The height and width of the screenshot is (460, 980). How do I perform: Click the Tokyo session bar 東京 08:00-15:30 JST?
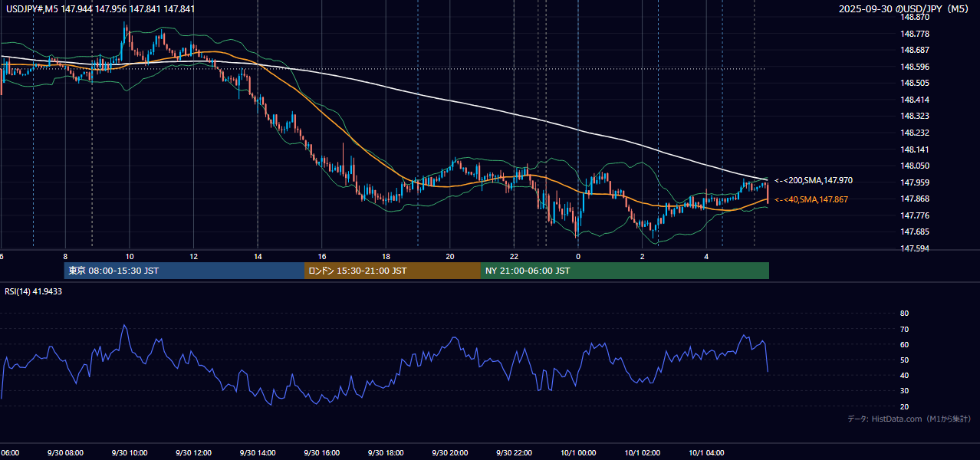[x=185, y=271]
